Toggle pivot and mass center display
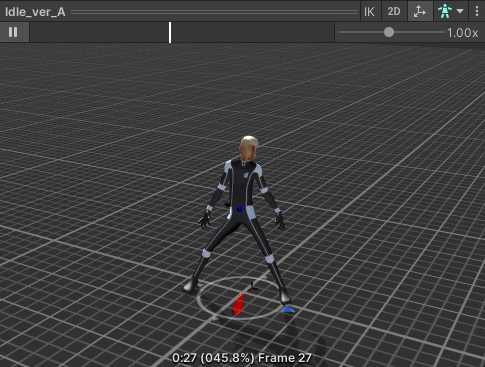 tap(420, 12)
